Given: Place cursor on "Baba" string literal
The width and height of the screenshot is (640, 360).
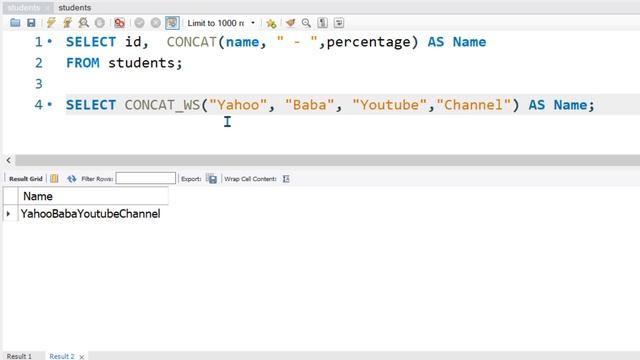Looking at the screenshot, I should [309, 105].
